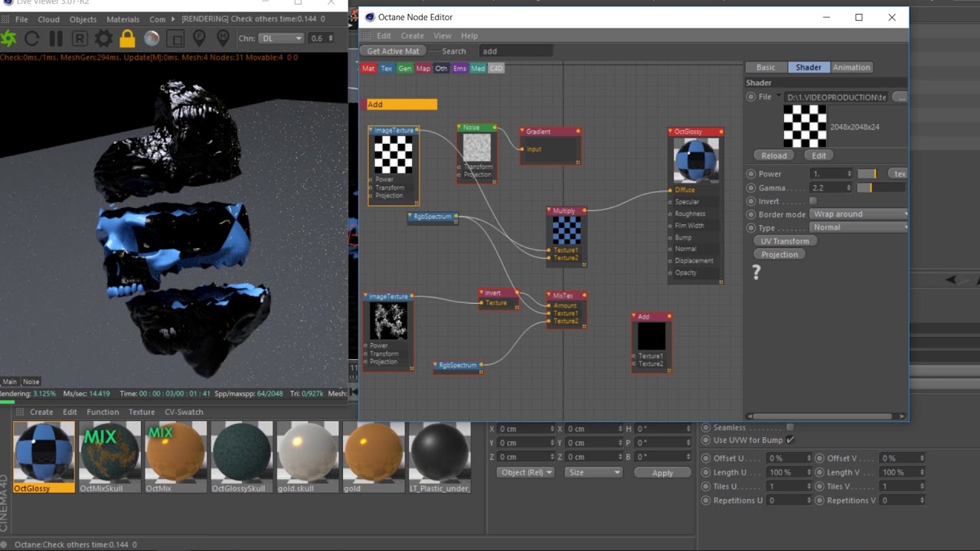Toggle the Gen node filter
The height and width of the screenshot is (551, 980).
click(405, 68)
